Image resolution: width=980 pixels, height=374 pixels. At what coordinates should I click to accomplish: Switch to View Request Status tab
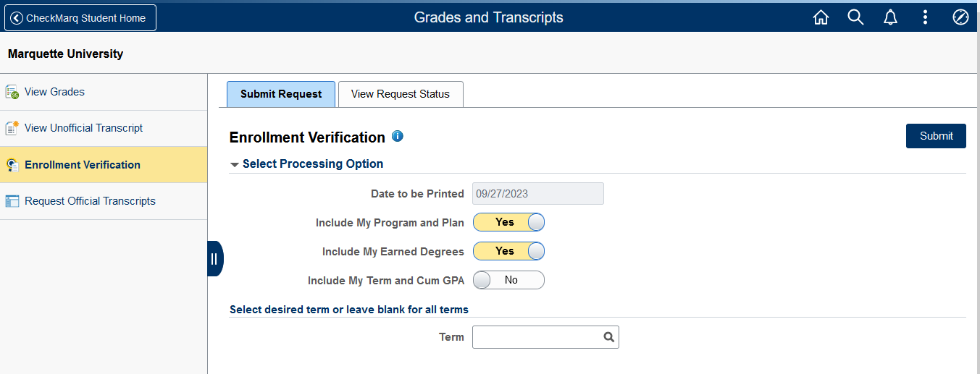pos(400,94)
